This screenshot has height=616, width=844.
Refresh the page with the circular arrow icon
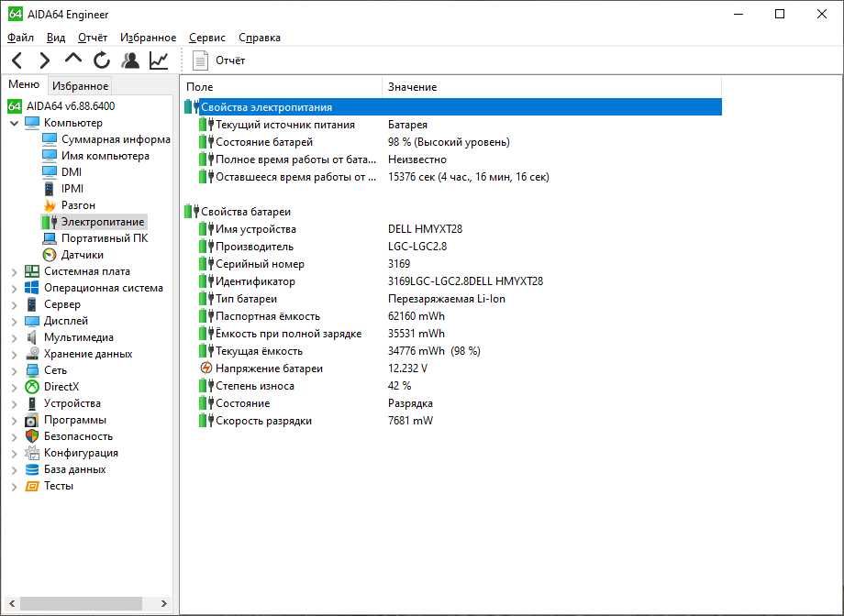pos(102,60)
